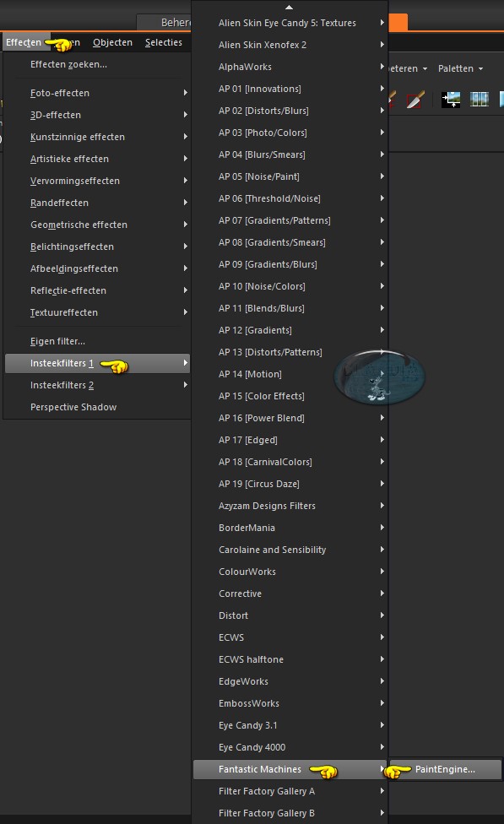Expand ColourWorks submenu arrow
Viewport: 504px width, 824px height.
382,572
